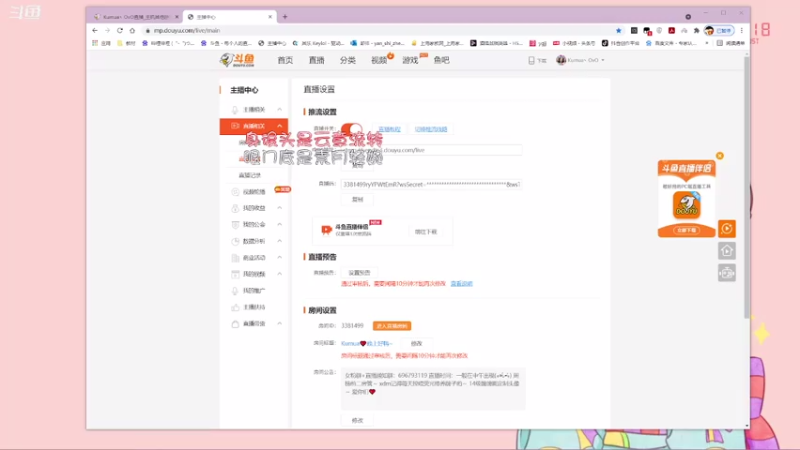Viewport: 800px width, 450px height.
Task: Collapse the highlighted 直播相关 sidebar section
Action: click(x=280, y=126)
